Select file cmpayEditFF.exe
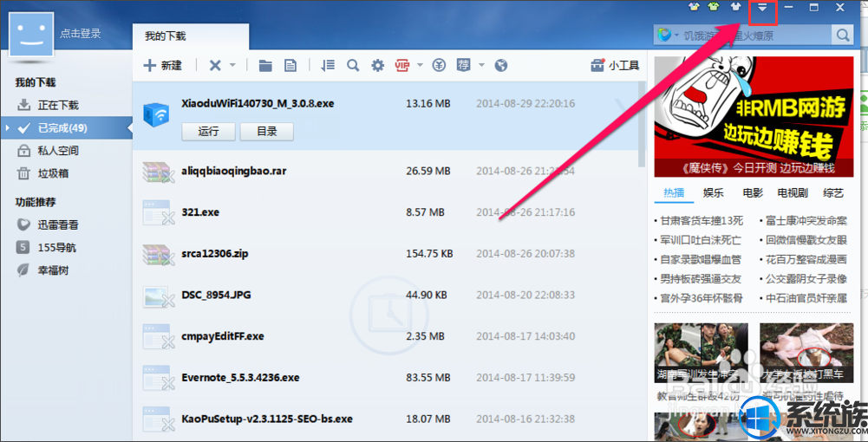The image size is (868, 442). pos(223,335)
